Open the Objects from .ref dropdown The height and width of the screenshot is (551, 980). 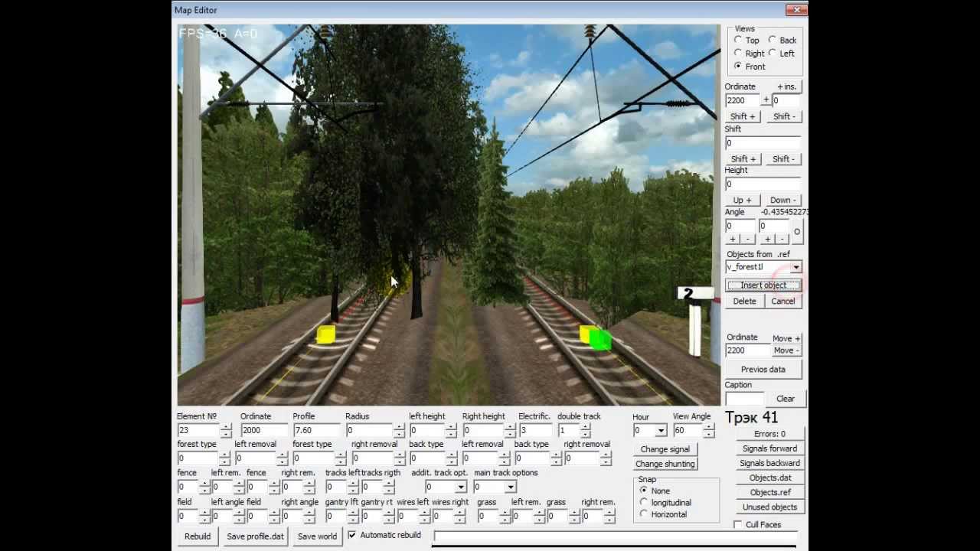click(x=796, y=267)
